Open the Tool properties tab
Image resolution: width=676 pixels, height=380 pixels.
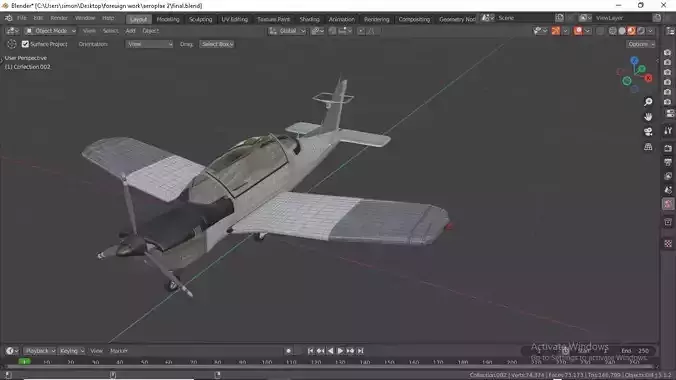tap(668, 131)
